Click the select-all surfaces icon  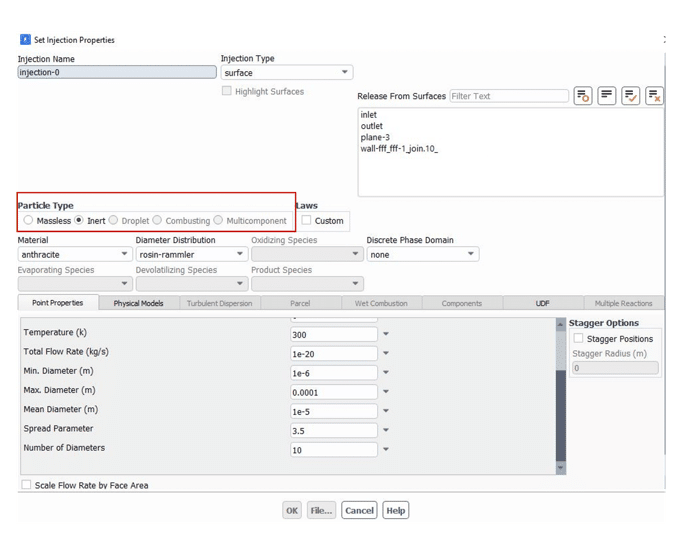coord(631,96)
